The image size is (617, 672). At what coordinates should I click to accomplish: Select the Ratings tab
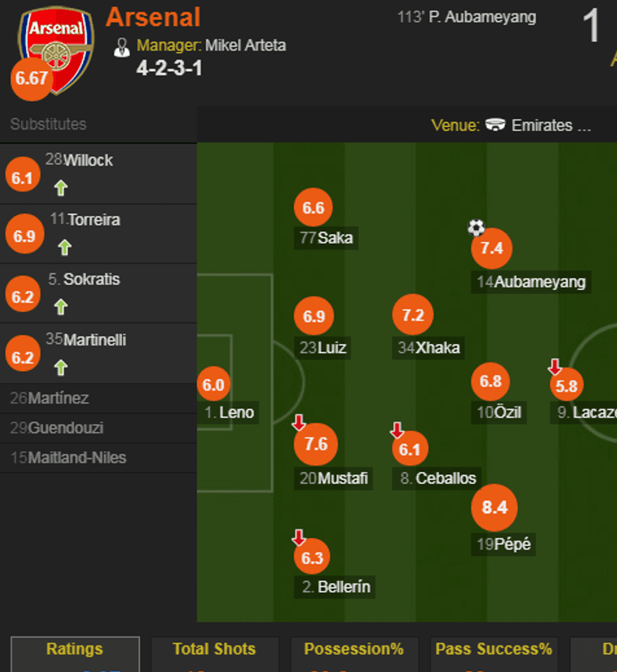coord(75,649)
